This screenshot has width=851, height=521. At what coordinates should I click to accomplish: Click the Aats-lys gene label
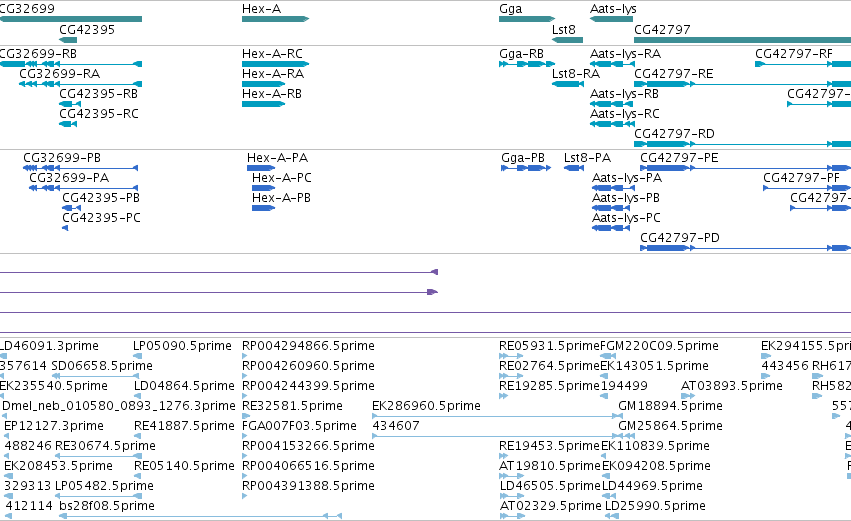613,9
